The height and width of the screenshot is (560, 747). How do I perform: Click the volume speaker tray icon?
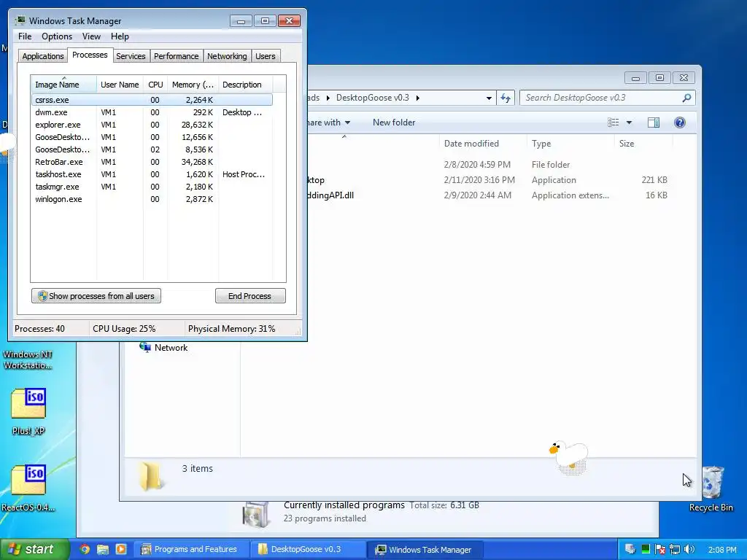[689, 550]
